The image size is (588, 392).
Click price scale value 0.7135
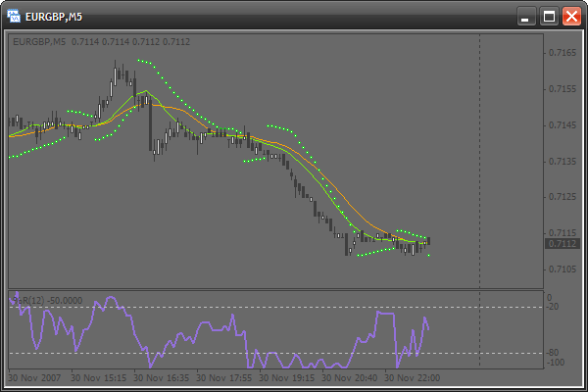[x=563, y=162]
